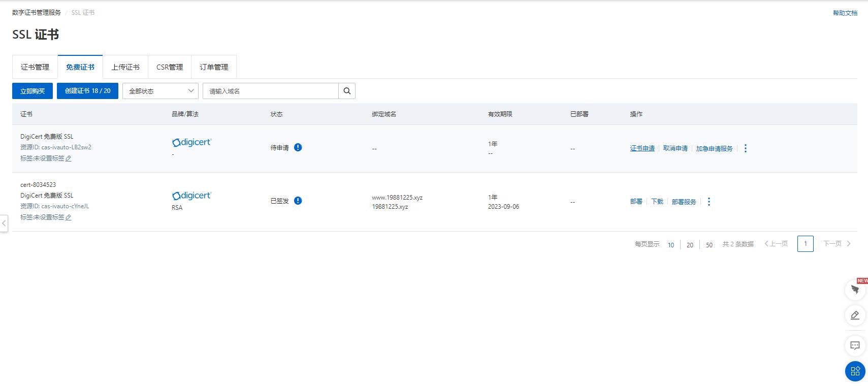Open more actions menu for cert-8034523
Screen dimensions: 868x386
click(x=709, y=202)
